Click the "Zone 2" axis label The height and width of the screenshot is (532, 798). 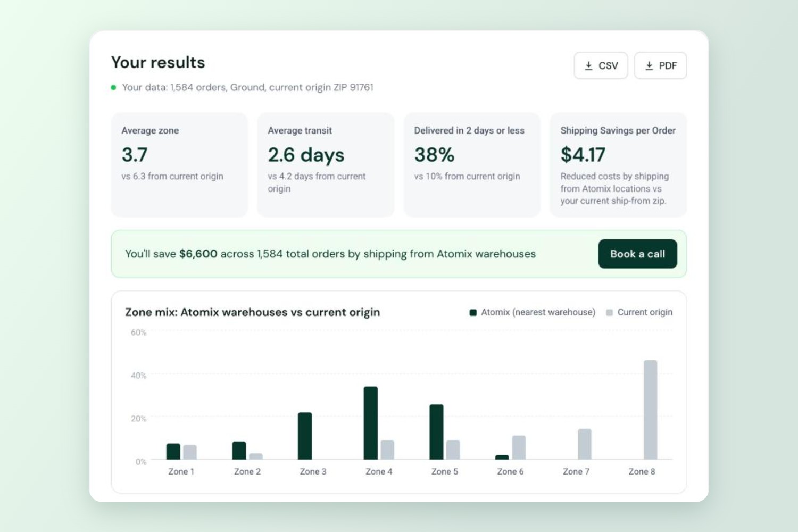point(247,471)
